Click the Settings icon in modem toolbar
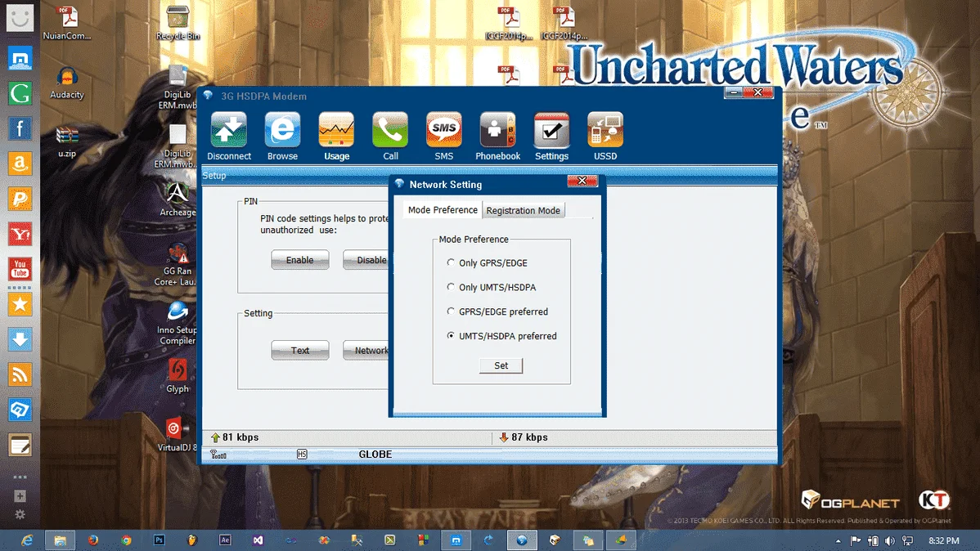980x551 pixels. coord(551,130)
